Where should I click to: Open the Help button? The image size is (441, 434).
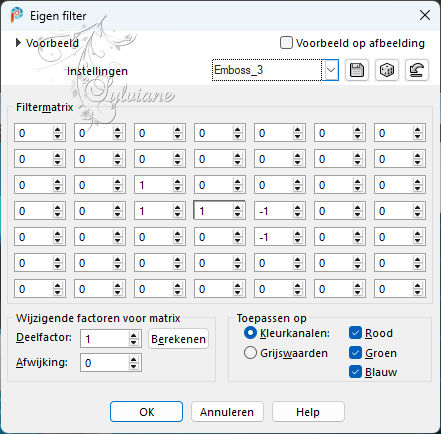pos(308,412)
